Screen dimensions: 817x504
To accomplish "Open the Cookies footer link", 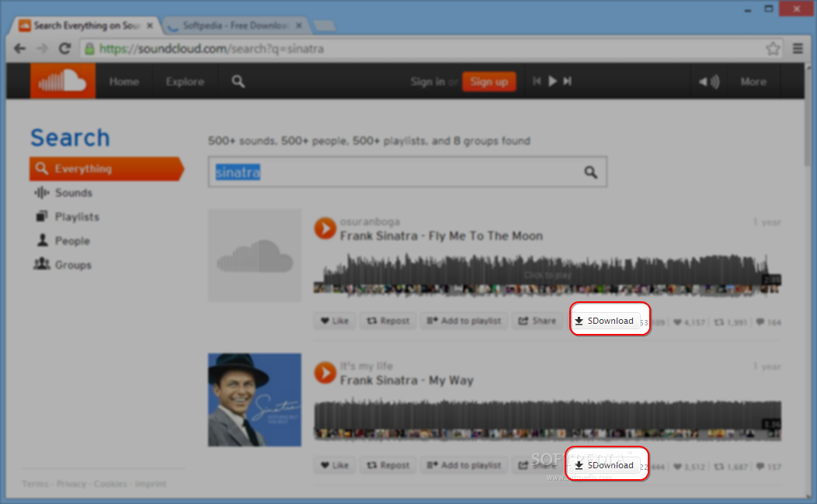I will (110, 484).
